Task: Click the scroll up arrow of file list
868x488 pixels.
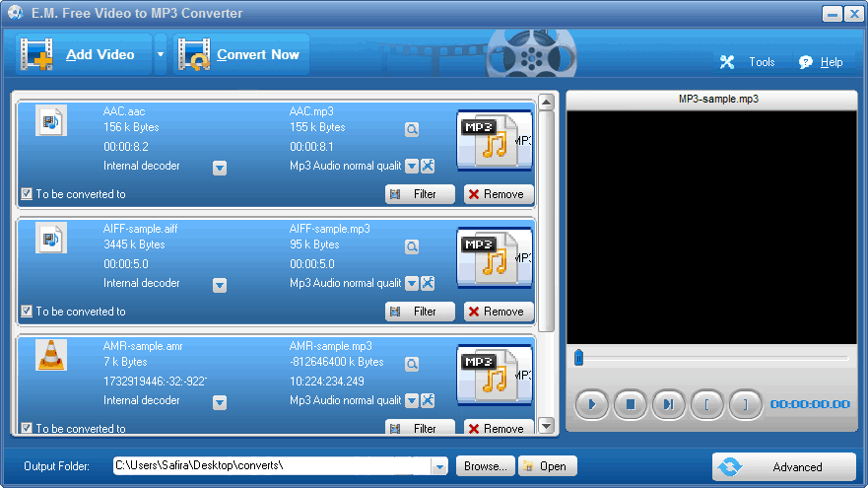Action: click(x=547, y=102)
